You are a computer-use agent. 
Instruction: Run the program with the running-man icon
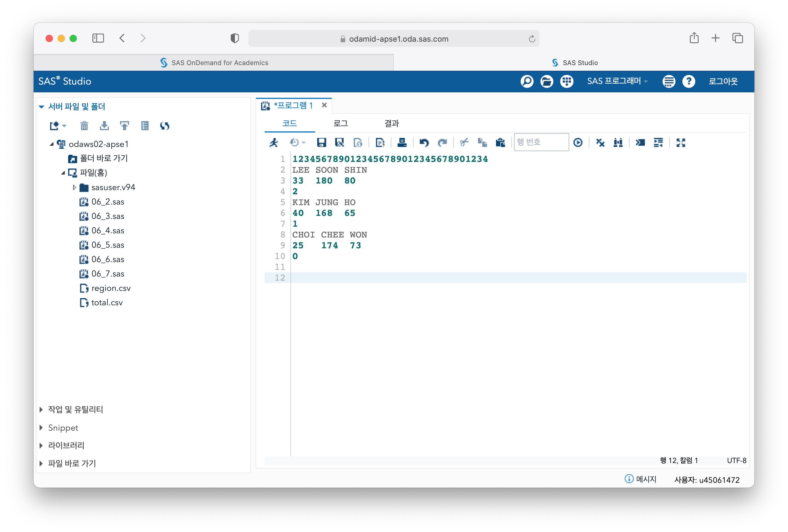tap(273, 143)
